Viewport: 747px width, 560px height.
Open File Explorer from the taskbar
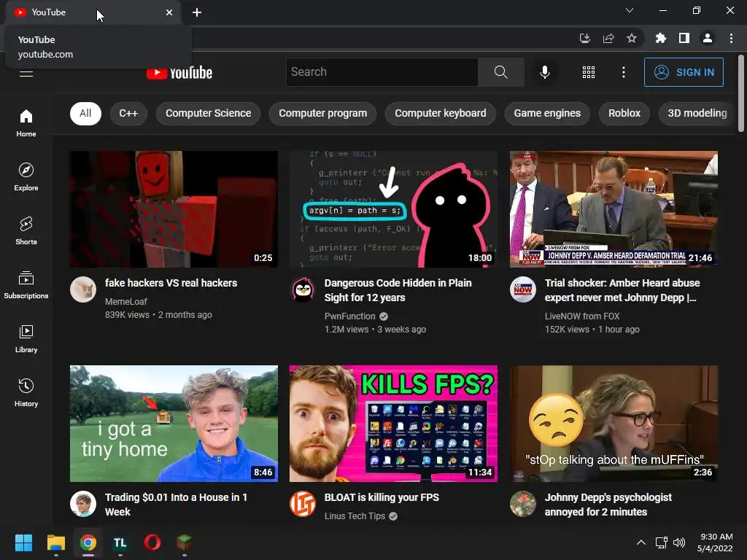[x=55, y=542]
